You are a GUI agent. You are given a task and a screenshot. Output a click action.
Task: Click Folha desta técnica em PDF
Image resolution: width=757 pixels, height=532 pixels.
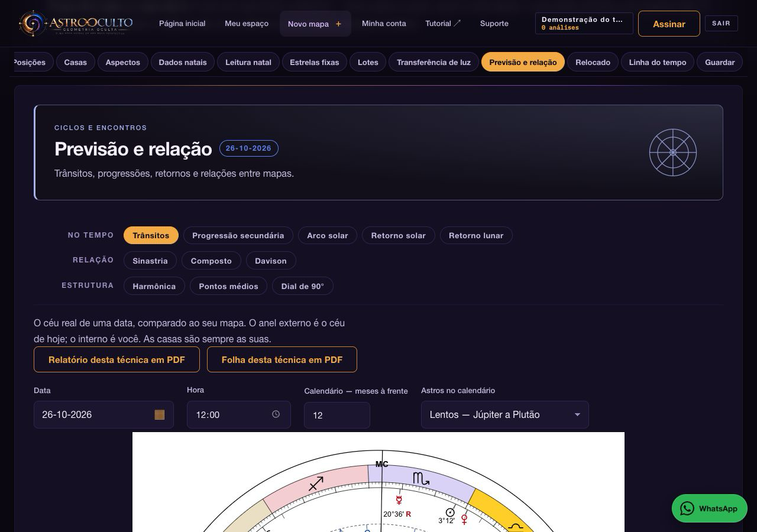pyautogui.click(x=282, y=359)
